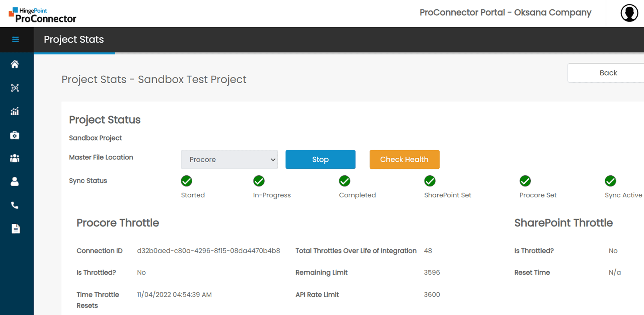644x315 pixels.
Task: Click the Home icon in the sidebar
Action: point(14,64)
